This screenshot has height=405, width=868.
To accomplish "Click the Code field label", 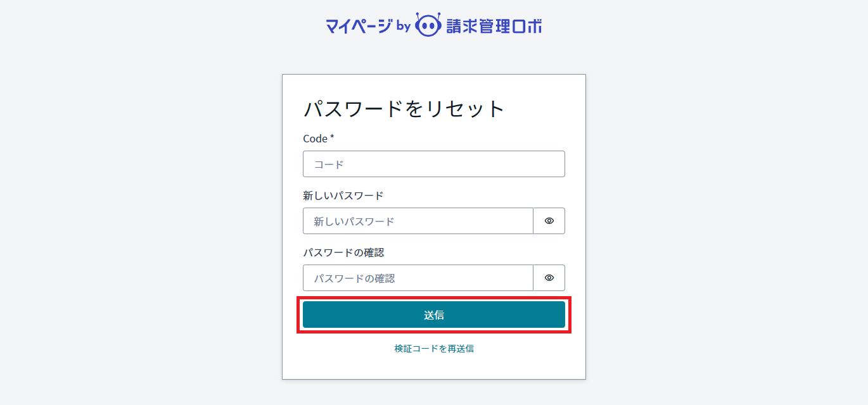I will coord(316,139).
